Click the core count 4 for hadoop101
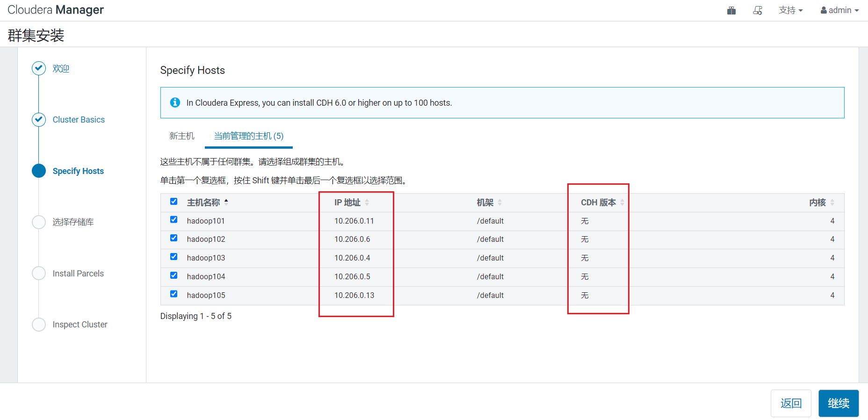The image size is (868, 420). [x=832, y=221]
